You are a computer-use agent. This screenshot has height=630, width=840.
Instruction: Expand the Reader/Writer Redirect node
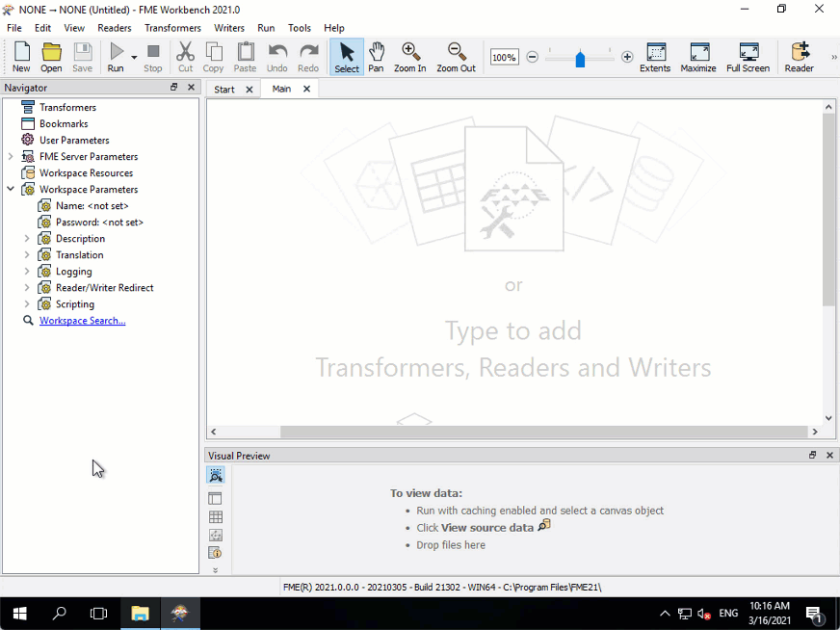click(27, 288)
